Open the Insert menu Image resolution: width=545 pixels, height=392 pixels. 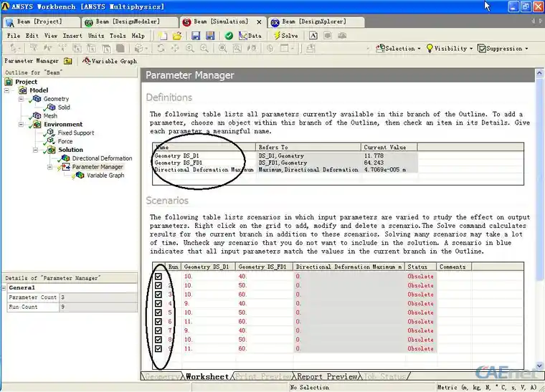[72, 36]
